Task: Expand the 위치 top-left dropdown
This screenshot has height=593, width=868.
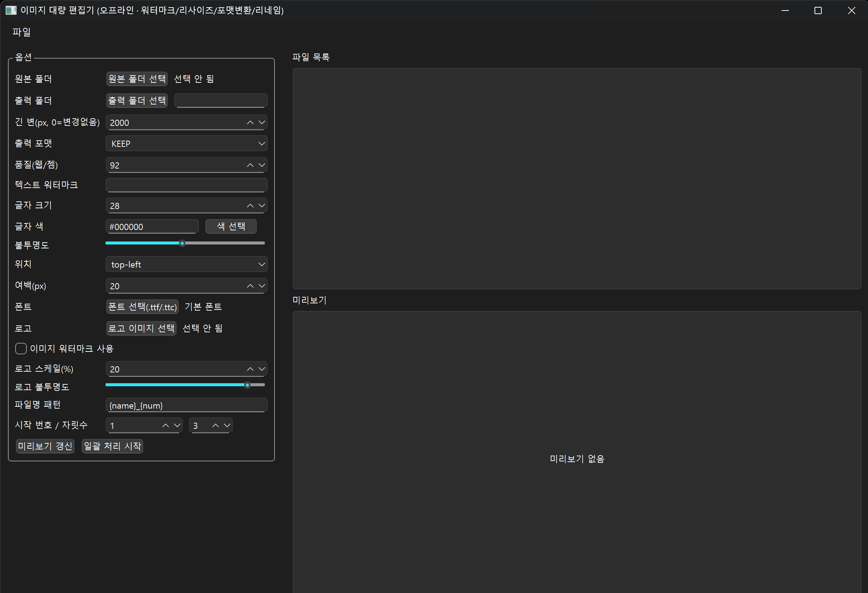Action: (x=186, y=264)
